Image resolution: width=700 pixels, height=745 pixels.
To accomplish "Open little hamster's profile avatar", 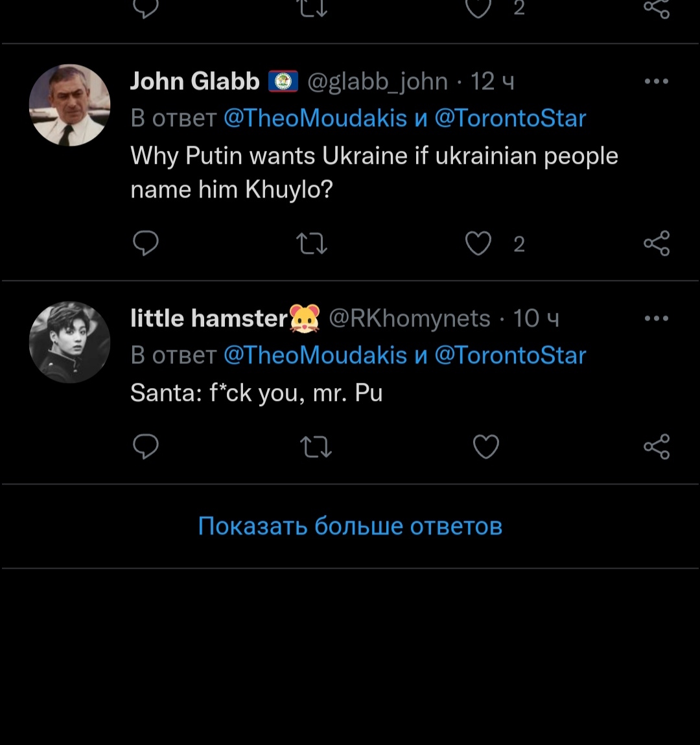I will click(x=69, y=342).
